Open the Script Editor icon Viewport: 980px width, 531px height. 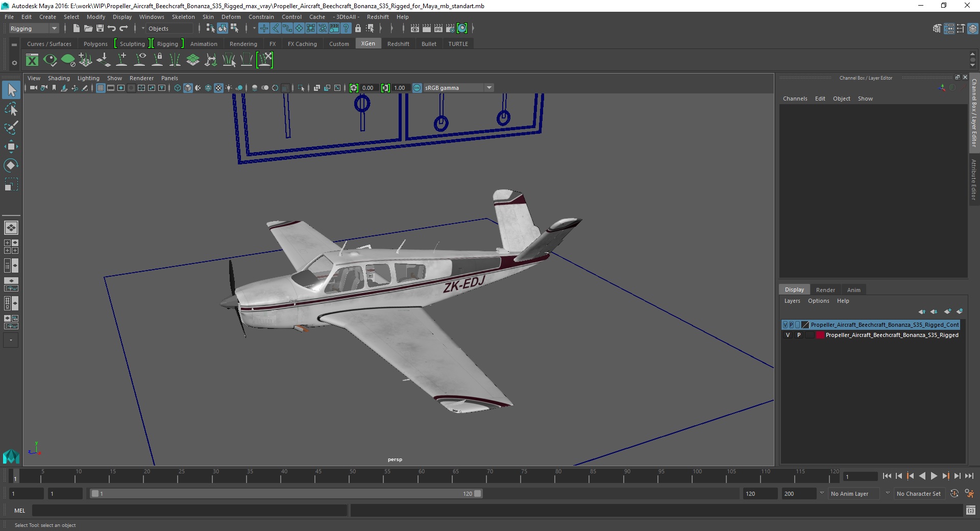971,510
